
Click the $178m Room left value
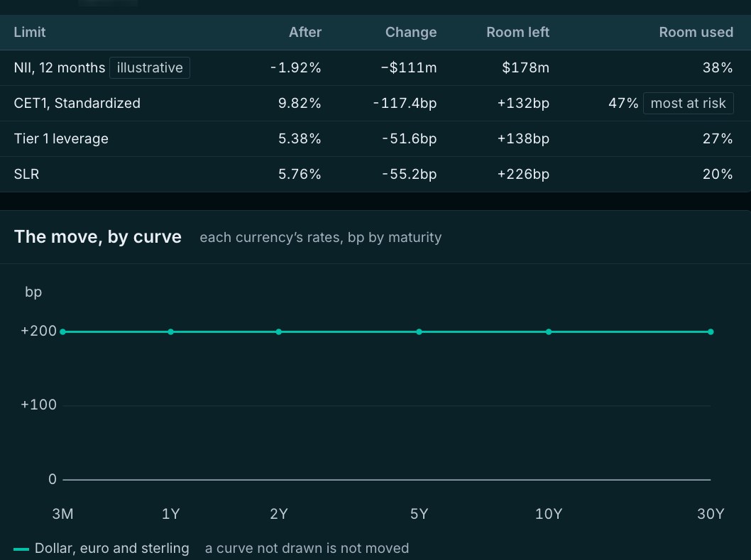(x=525, y=67)
